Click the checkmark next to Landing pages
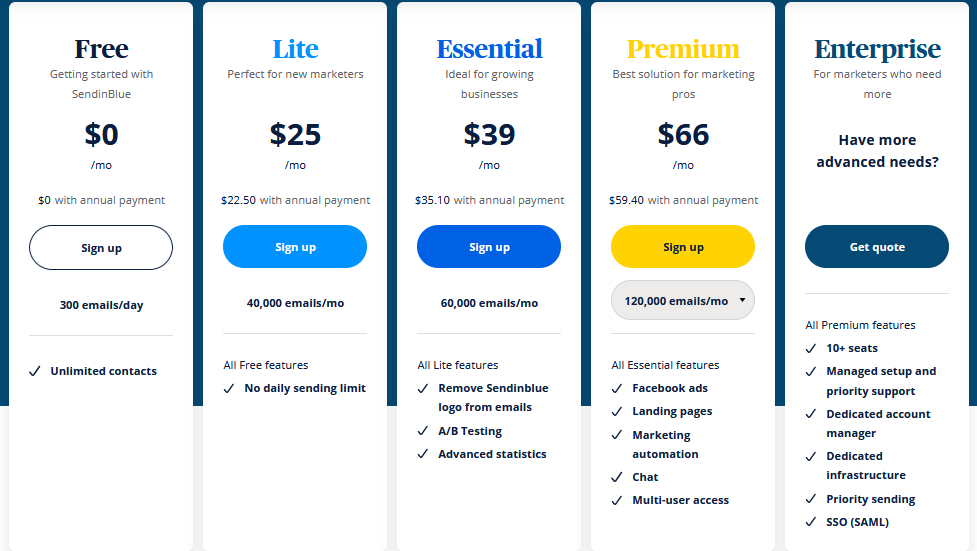This screenshot has height=551, width=977. coord(617,411)
